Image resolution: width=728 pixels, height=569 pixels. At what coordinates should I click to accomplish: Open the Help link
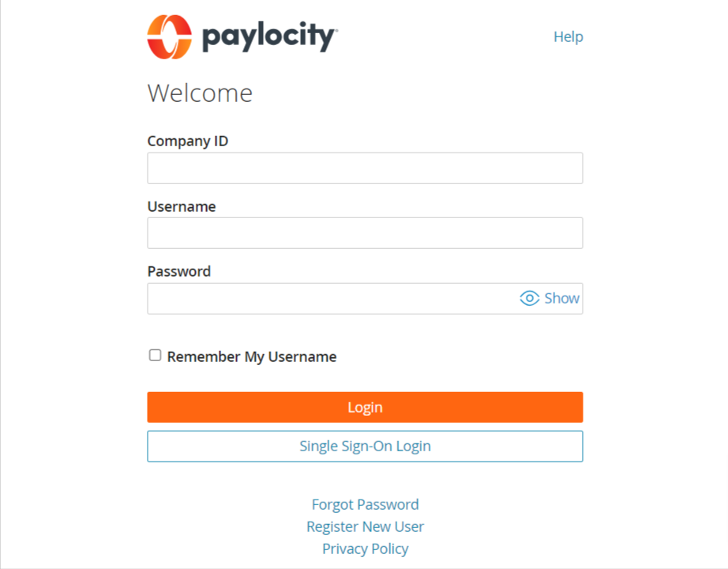click(x=569, y=36)
